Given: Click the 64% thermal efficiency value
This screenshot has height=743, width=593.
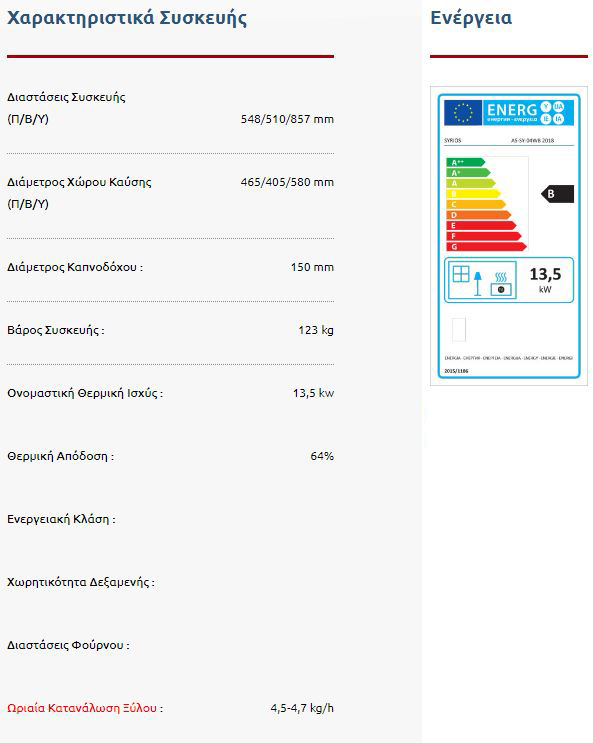Looking at the screenshot, I should pos(322,456).
